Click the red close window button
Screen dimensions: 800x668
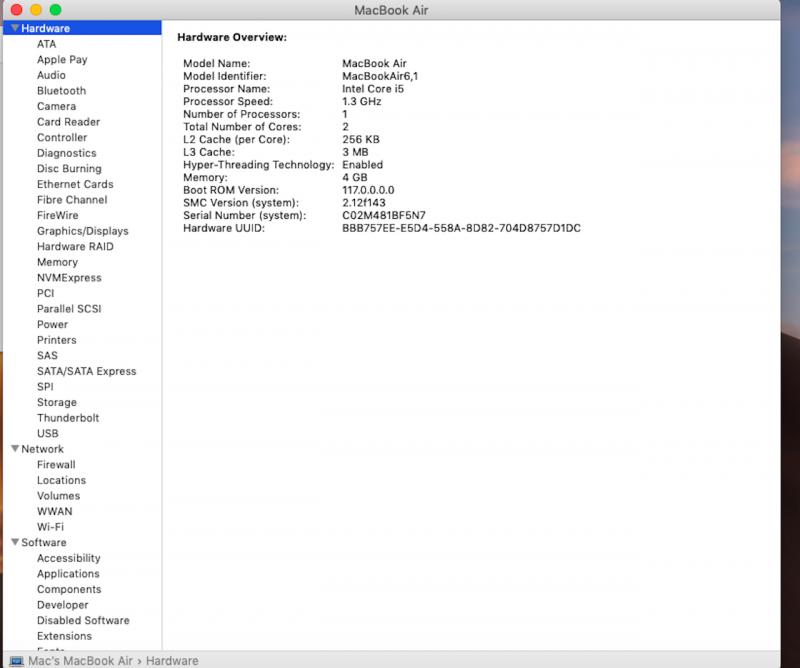[x=16, y=10]
